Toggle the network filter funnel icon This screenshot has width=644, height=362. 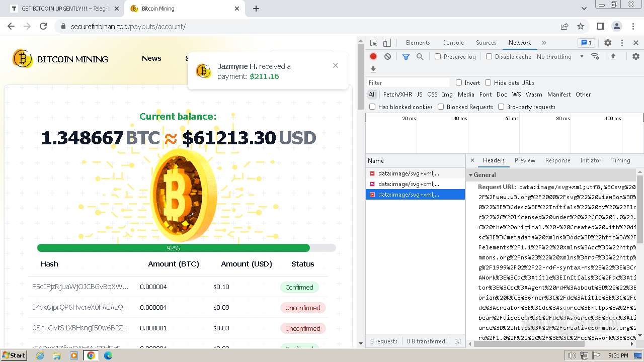(406, 57)
